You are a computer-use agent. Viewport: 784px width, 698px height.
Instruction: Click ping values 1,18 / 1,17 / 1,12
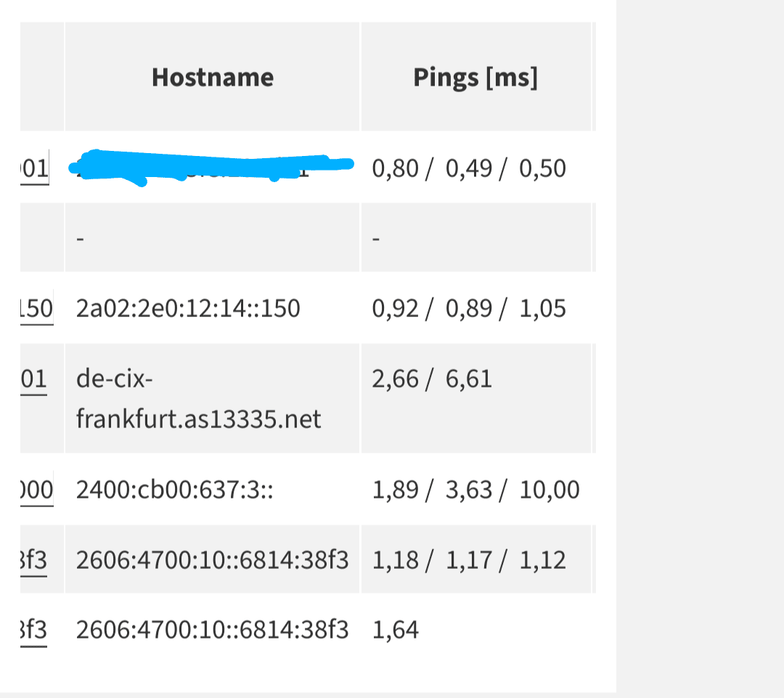coord(468,560)
